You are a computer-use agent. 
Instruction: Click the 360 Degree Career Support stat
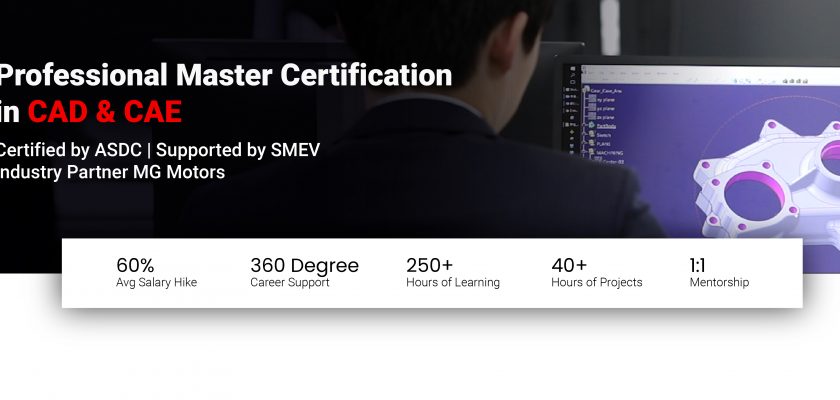[x=304, y=273]
